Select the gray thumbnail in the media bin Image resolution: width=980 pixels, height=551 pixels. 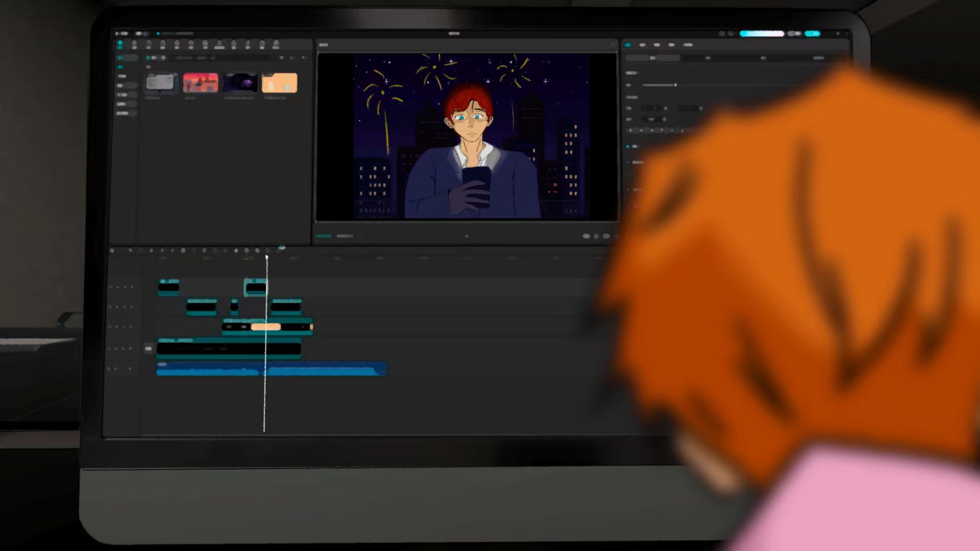(x=160, y=83)
